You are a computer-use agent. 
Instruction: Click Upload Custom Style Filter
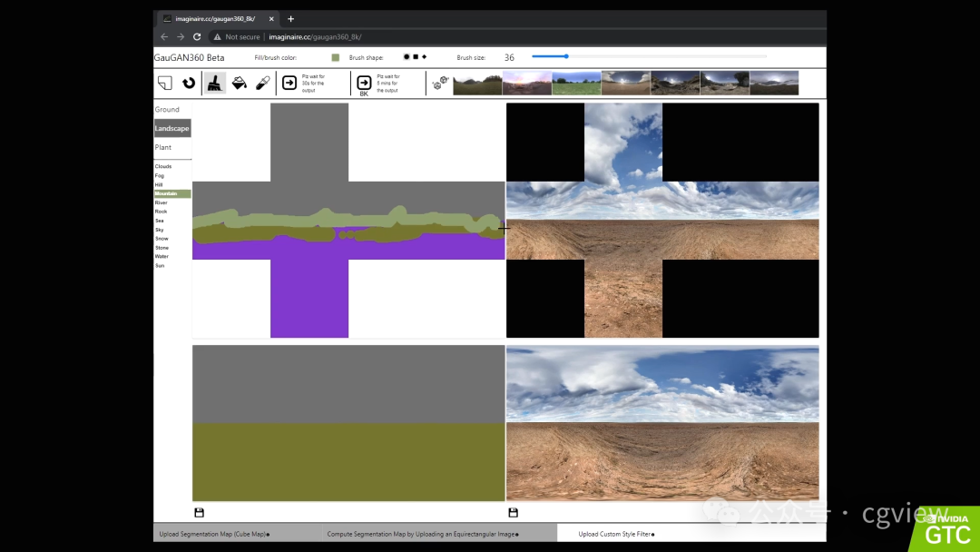pyautogui.click(x=616, y=534)
